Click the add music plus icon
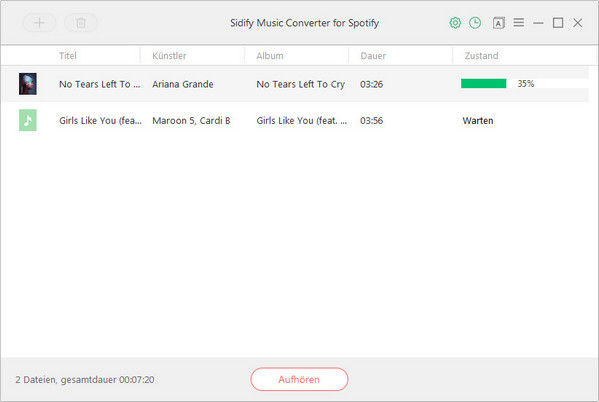 [x=39, y=23]
